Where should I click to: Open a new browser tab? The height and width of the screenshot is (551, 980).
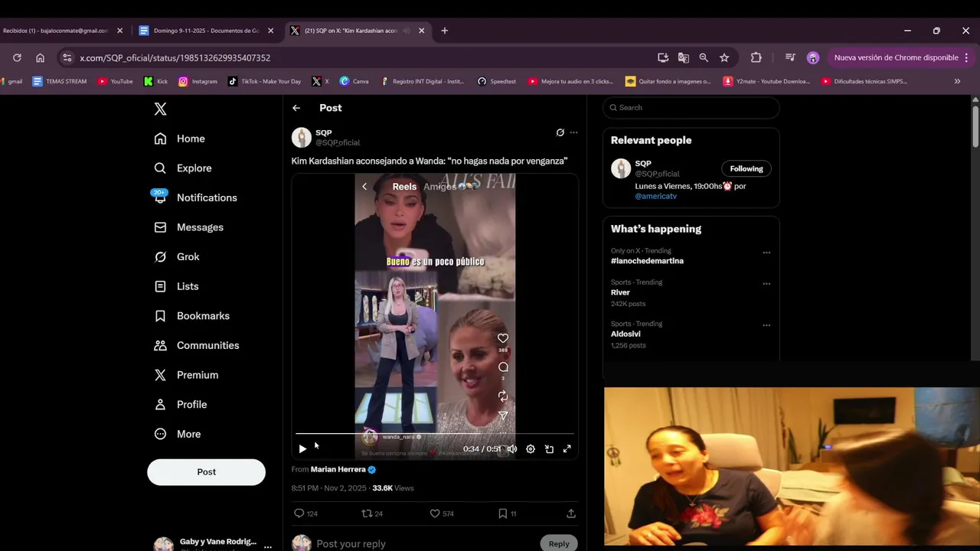coord(445,31)
